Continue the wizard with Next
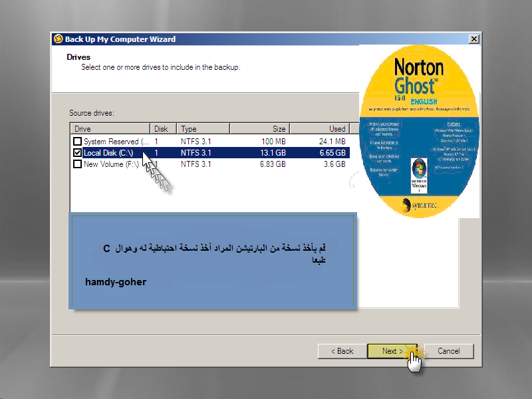This screenshot has height=399, width=532. [392, 351]
